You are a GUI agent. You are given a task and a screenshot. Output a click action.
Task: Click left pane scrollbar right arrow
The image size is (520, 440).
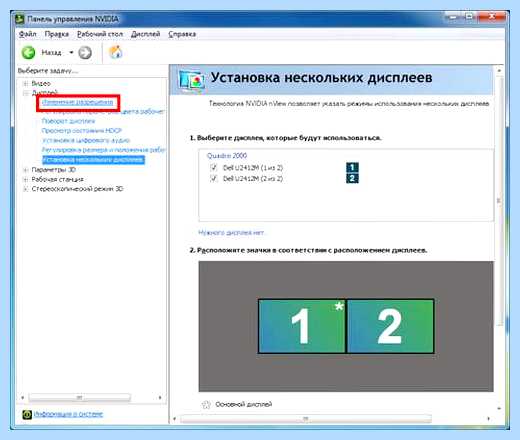pyautogui.click(x=160, y=398)
